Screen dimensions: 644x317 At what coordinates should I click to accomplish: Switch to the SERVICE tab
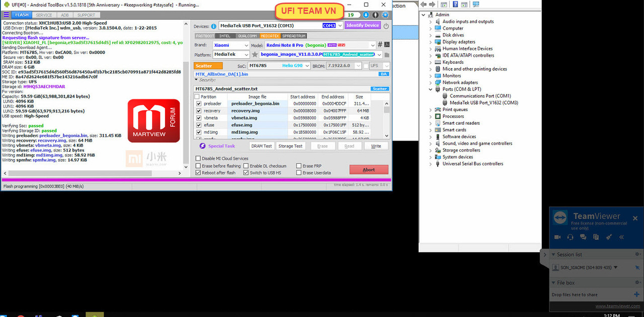click(x=44, y=15)
